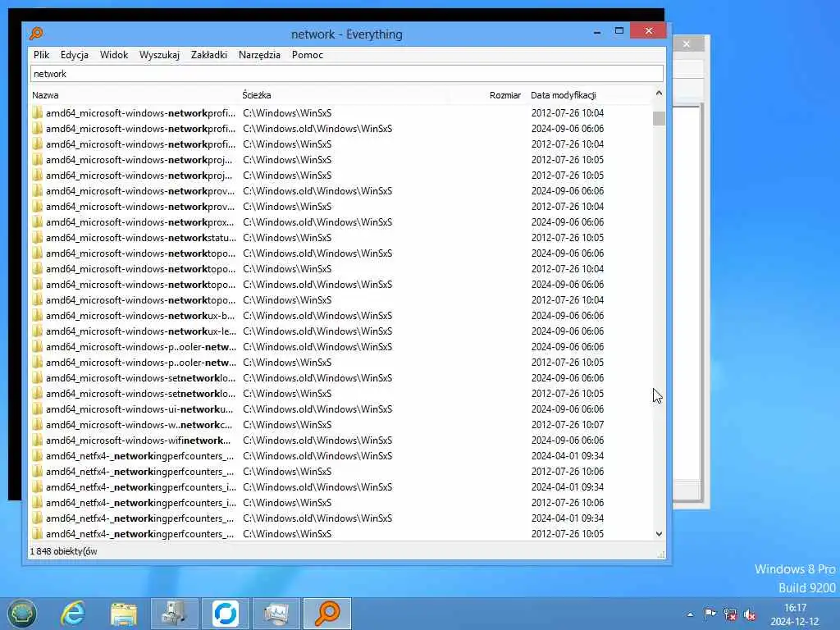Click the Action Center flag tray icon
Image resolution: width=840 pixels, height=630 pixels.
tap(710, 614)
